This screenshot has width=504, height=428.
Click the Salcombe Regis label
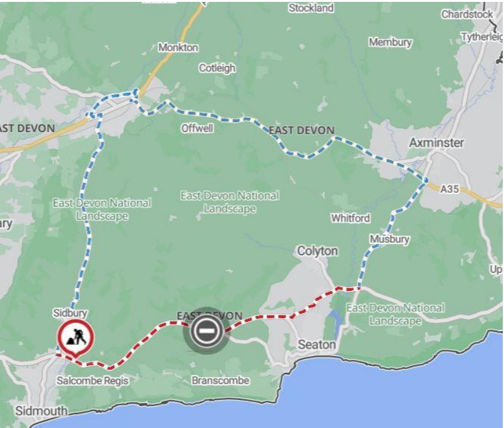(x=93, y=381)
